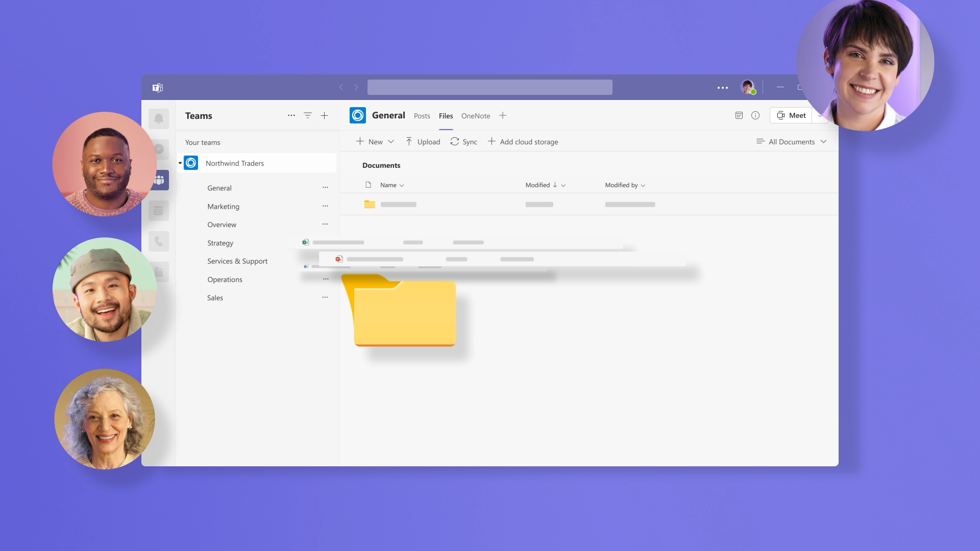Collapse Northwind Traders team tree
The width and height of the screenshot is (980, 551).
180,163
